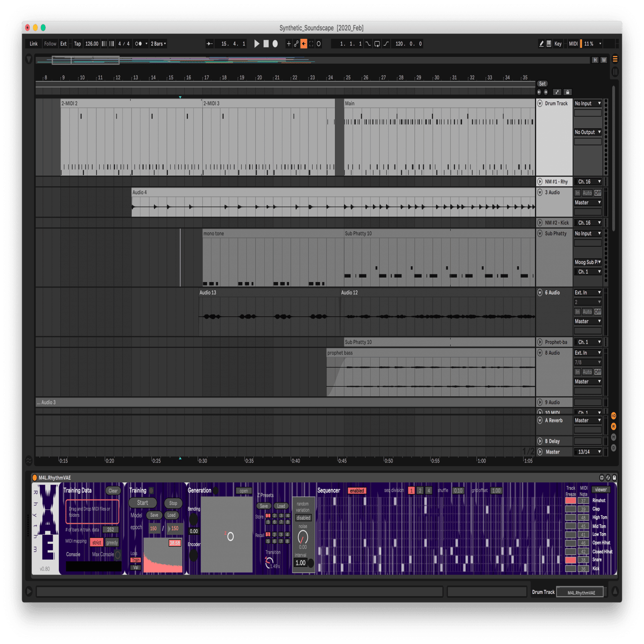
Task: Toggle the arrangement lock icon
Action: [568, 92]
